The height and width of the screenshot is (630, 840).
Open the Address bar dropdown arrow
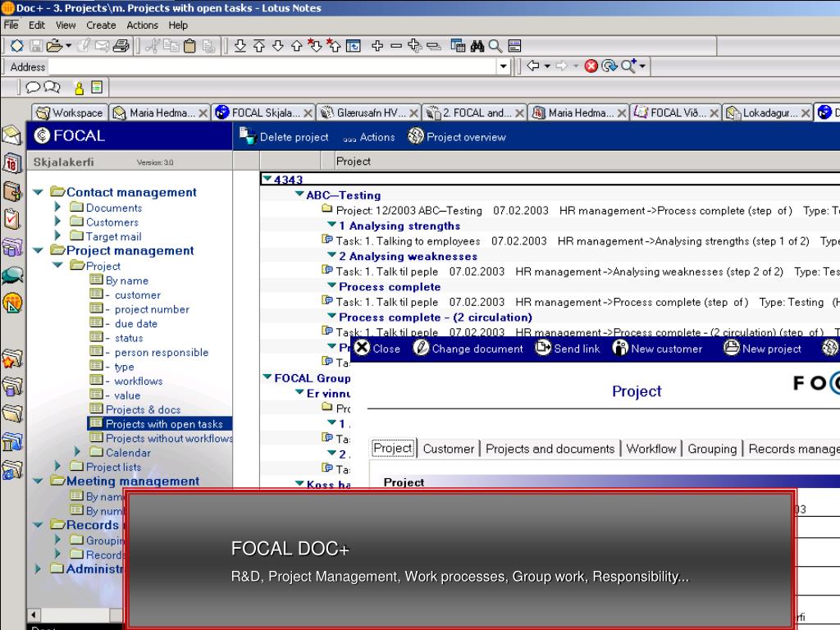click(x=503, y=66)
